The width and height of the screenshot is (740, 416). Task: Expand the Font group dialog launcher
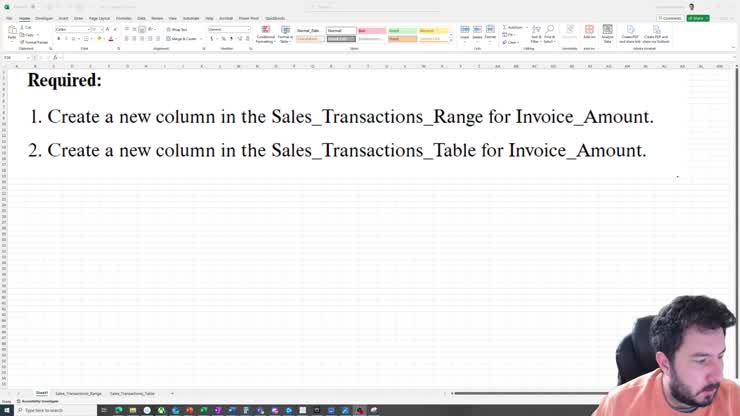pyautogui.click(x=118, y=49)
